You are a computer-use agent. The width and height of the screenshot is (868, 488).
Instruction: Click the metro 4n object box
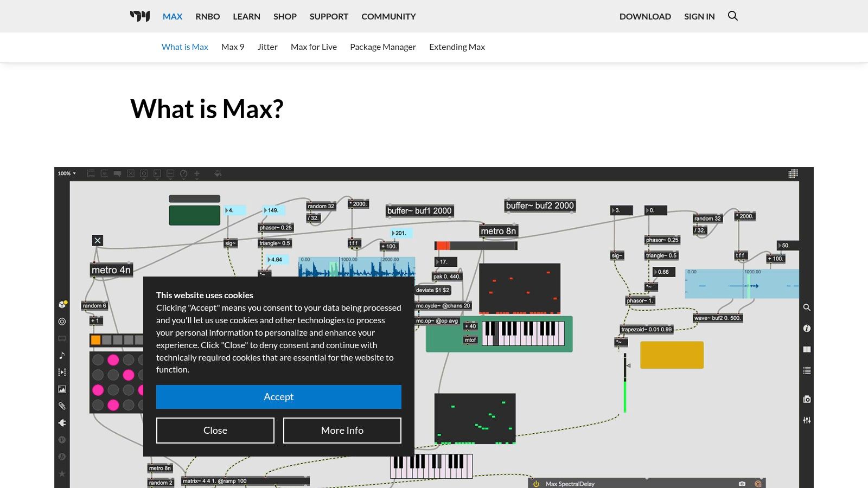click(111, 270)
